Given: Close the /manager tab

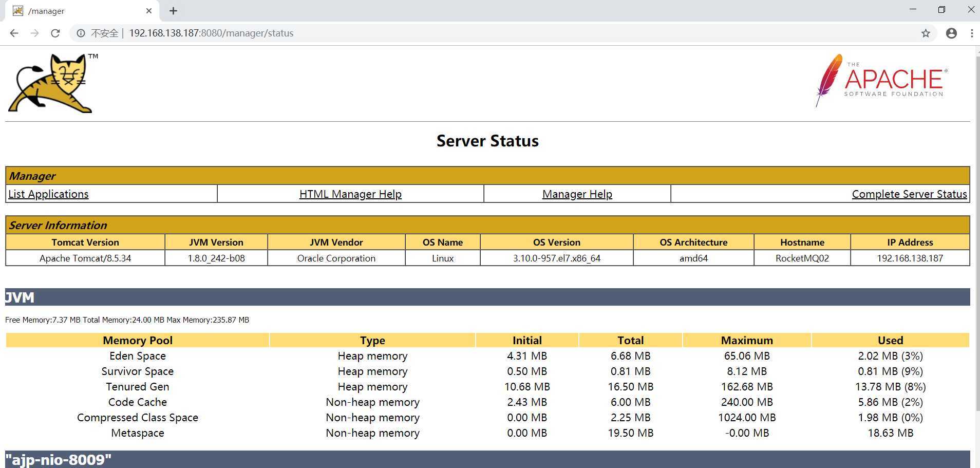Looking at the screenshot, I should 149,11.
